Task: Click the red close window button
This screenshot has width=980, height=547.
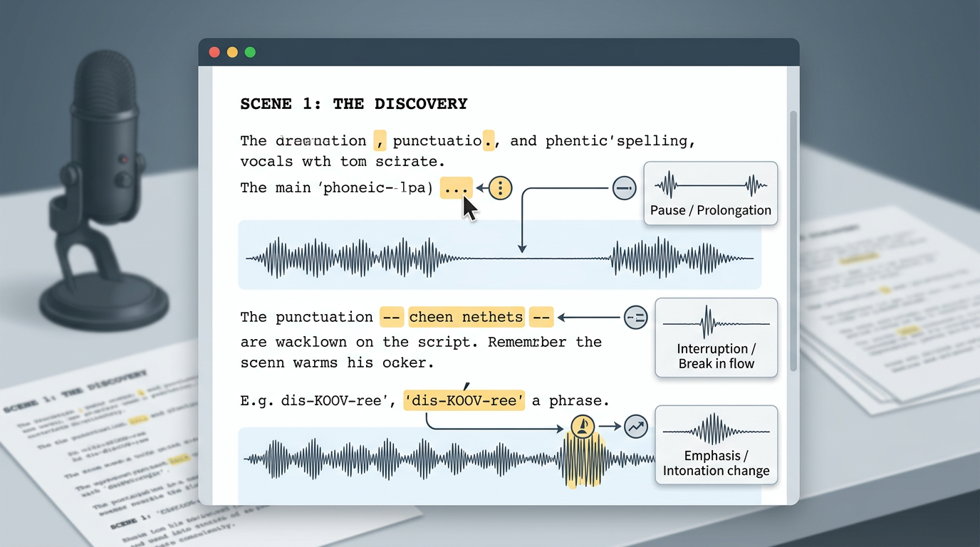Action: click(x=214, y=52)
